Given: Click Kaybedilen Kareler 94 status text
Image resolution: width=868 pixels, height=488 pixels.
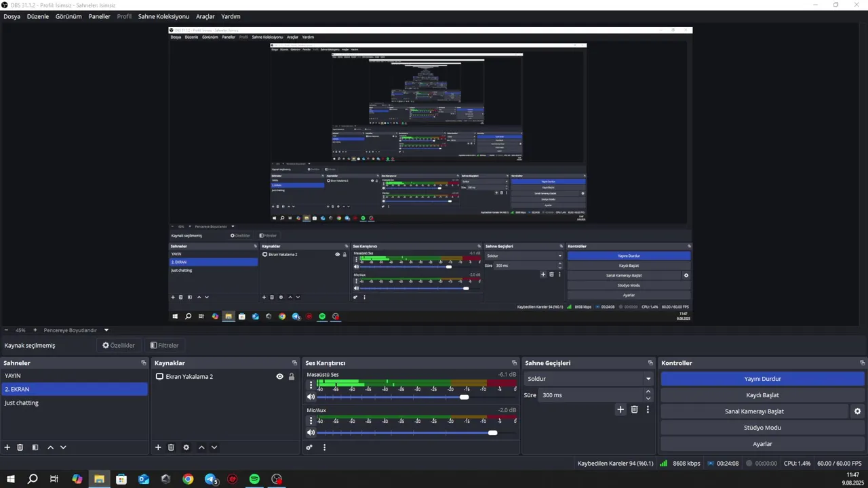Looking at the screenshot, I should [615, 464].
